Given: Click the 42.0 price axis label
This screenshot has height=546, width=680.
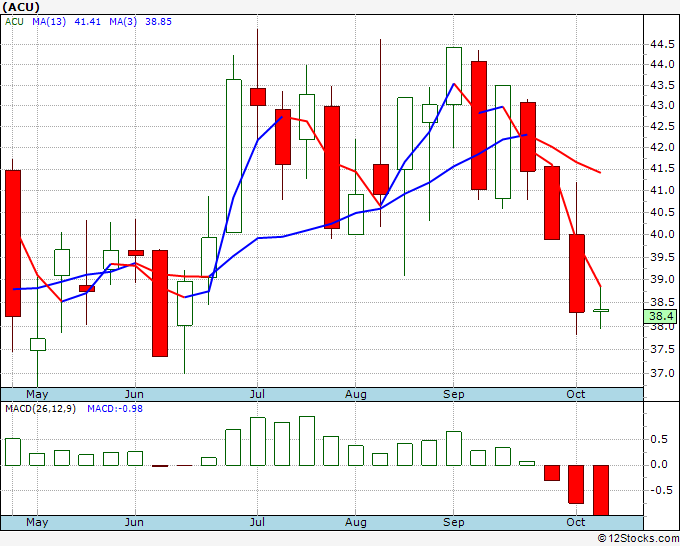Looking at the screenshot, I should tap(662, 147).
